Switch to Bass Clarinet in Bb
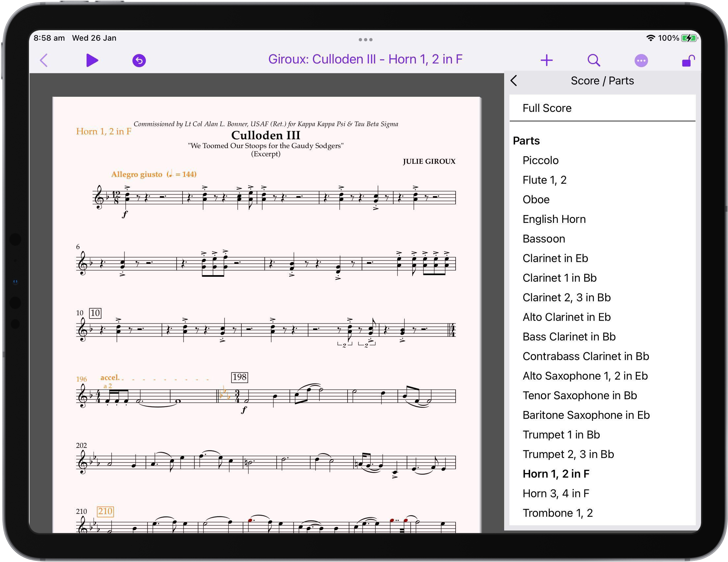 602,337
